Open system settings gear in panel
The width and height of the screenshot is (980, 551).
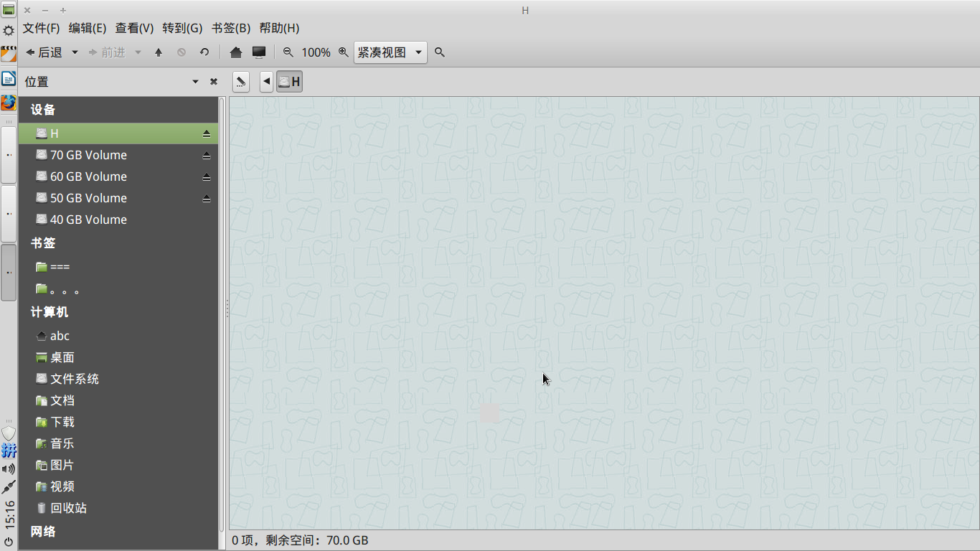click(x=9, y=31)
